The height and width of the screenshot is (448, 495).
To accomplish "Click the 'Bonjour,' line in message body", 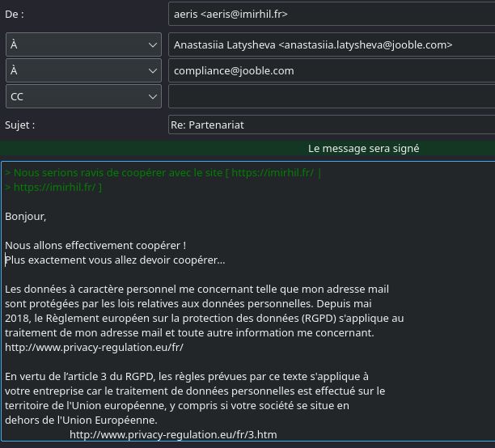I will point(26,217).
